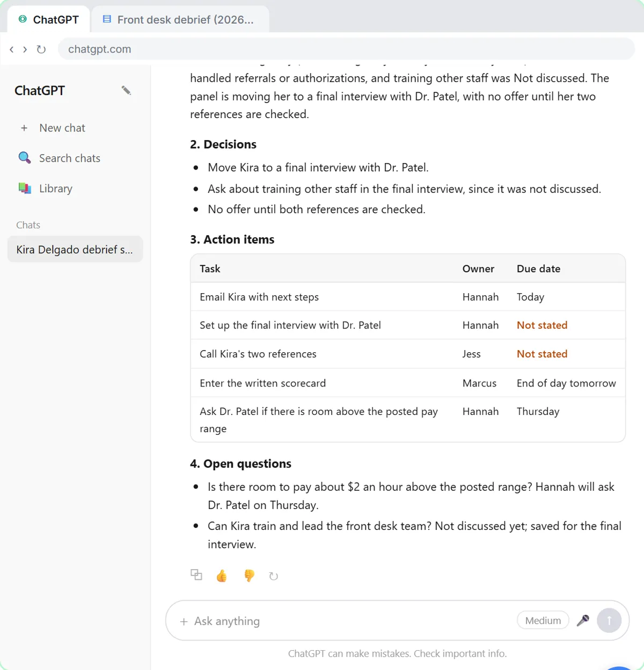
Task: Click the plus attach icon in the prompt box
Action: pos(184,621)
